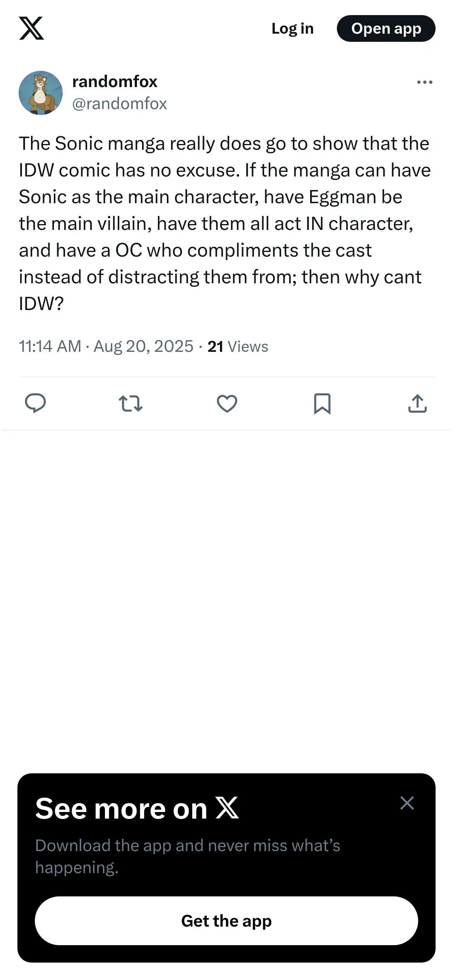Click the @randomfox handle
Viewport: 453px width, 980px height.
(x=120, y=104)
